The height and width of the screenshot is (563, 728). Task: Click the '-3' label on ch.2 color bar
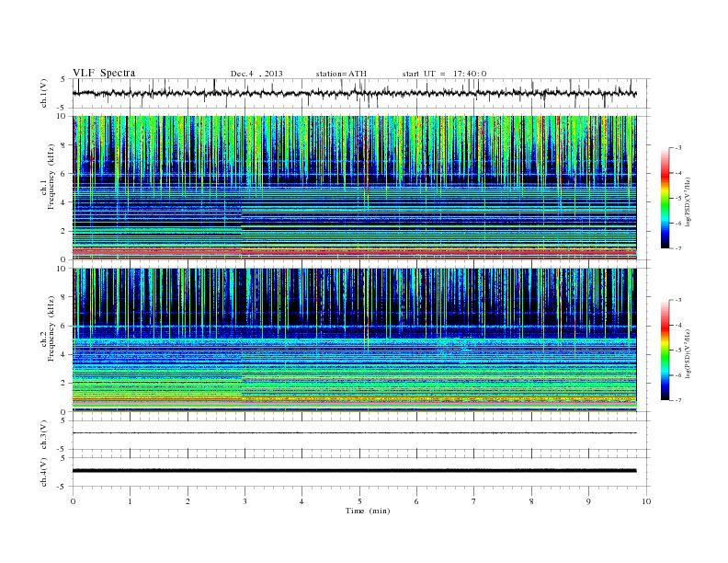pos(677,300)
